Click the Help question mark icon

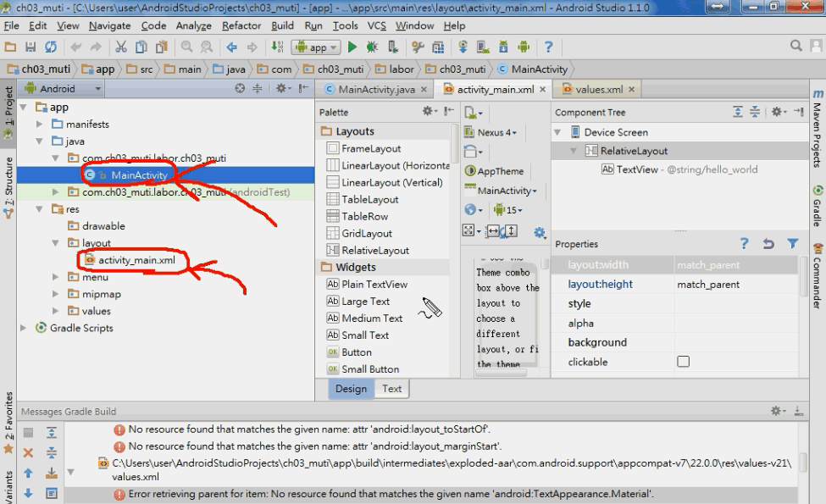coord(548,47)
